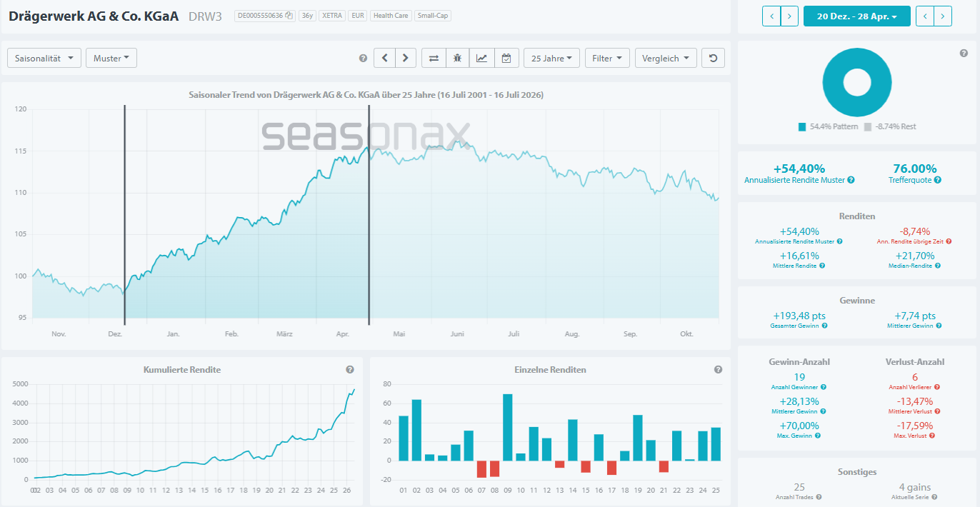Open the Filter dropdown
Screen dimensions: 980x507
[607, 58]
